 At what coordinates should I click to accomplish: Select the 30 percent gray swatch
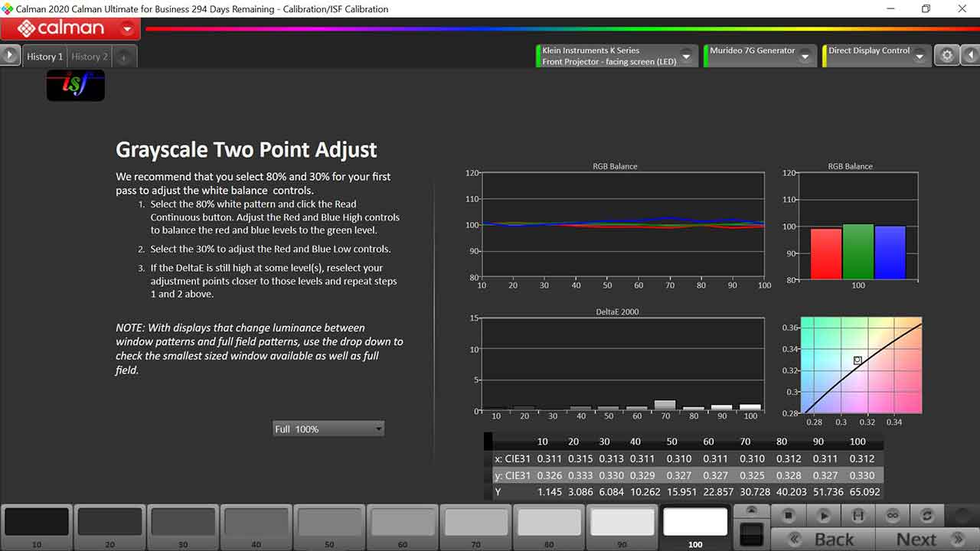point(182,522)
